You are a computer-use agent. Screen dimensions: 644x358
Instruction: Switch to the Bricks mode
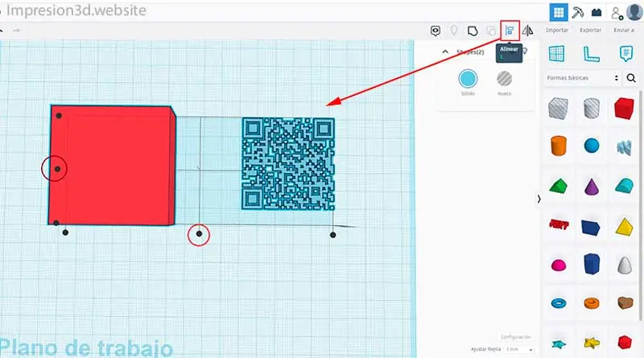[x=597, y=12]
